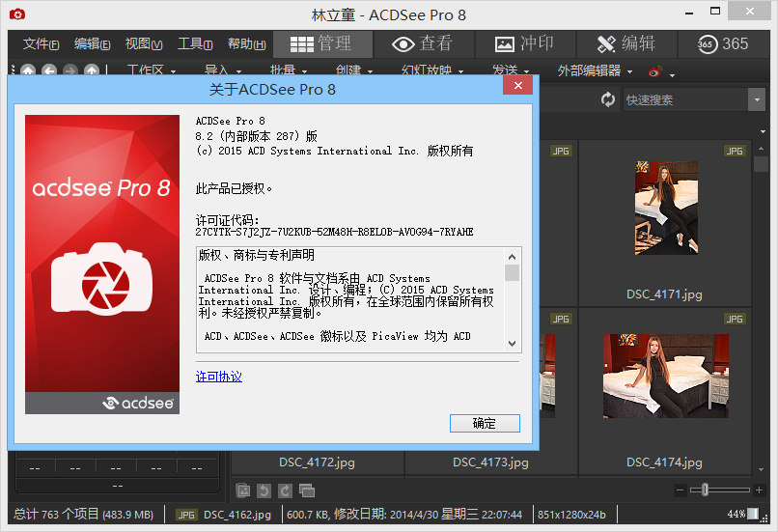The height and width of the screenshot is (532, 778).
Task: Click the 365 circle icon
Action: coord(707,44)
